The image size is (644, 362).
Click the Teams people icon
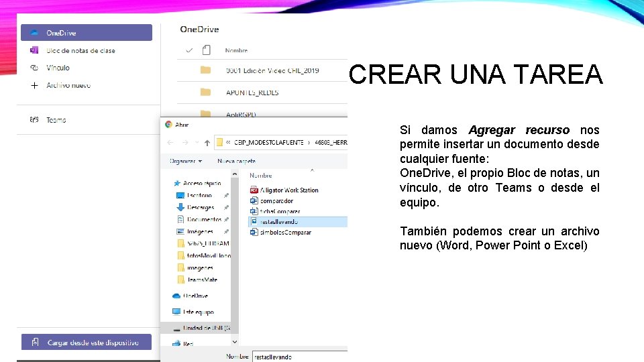pyautogui.click(x=34, y=120)
